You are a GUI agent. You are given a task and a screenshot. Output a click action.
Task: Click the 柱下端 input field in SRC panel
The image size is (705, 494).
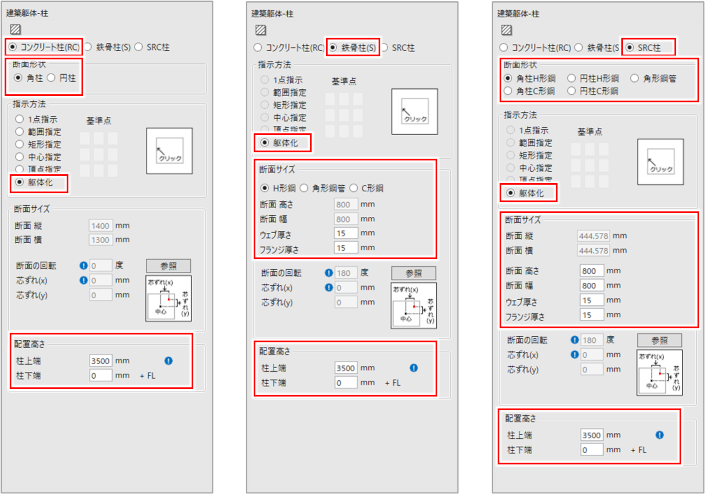click(x=597, y=451)
